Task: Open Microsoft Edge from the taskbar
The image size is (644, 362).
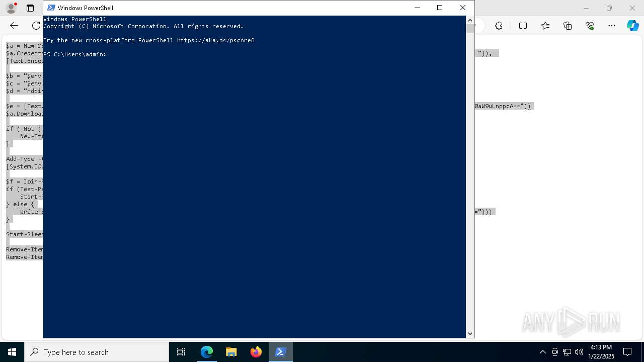Action: point(207,352)
